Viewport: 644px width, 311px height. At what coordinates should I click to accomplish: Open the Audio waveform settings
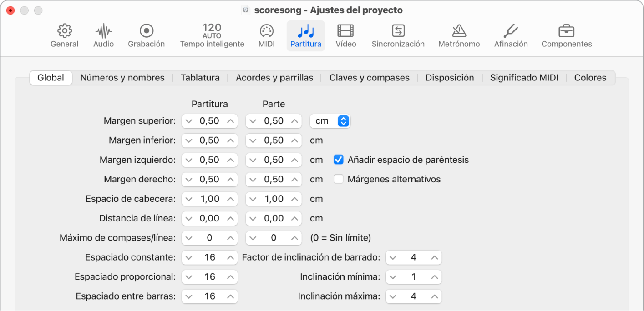tap(103, 36)
